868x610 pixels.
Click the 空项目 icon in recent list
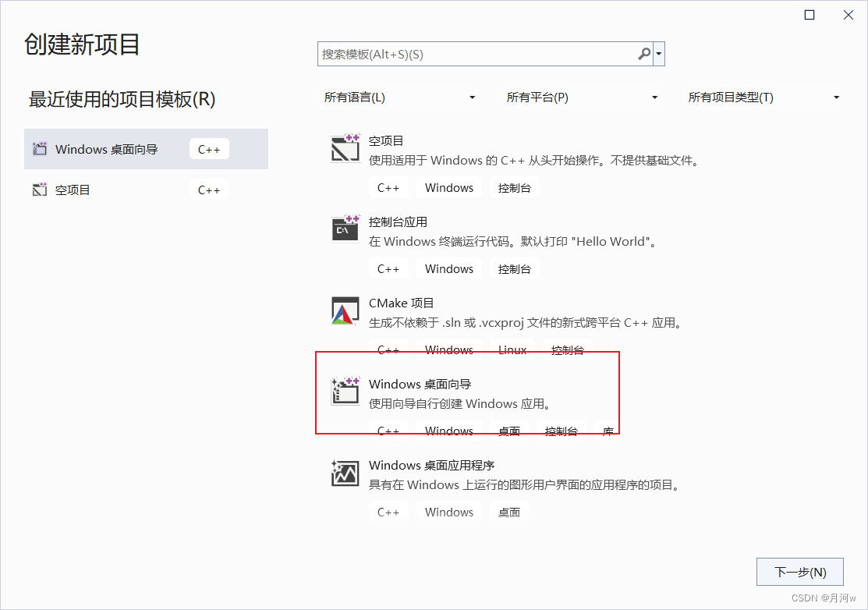(x=40, y=190)
